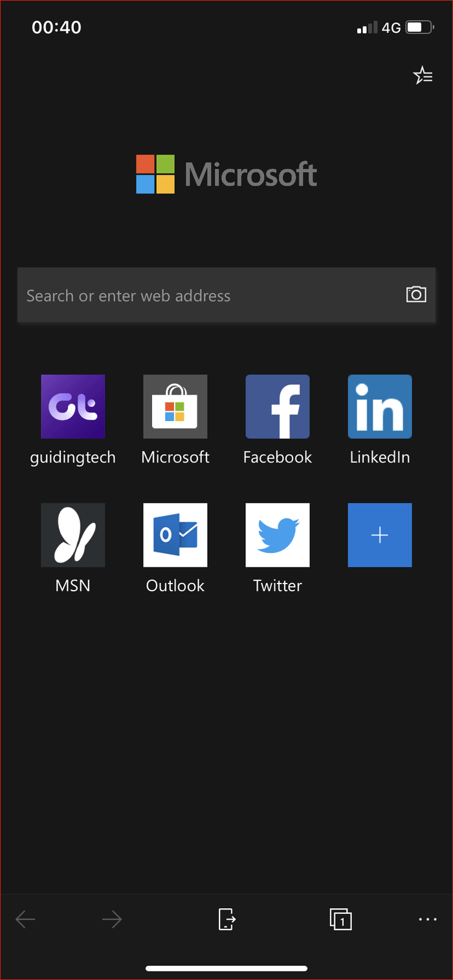Focus the Search or enter web address field
This screenshot has height=980, width=453.
(x=226, y=295)
